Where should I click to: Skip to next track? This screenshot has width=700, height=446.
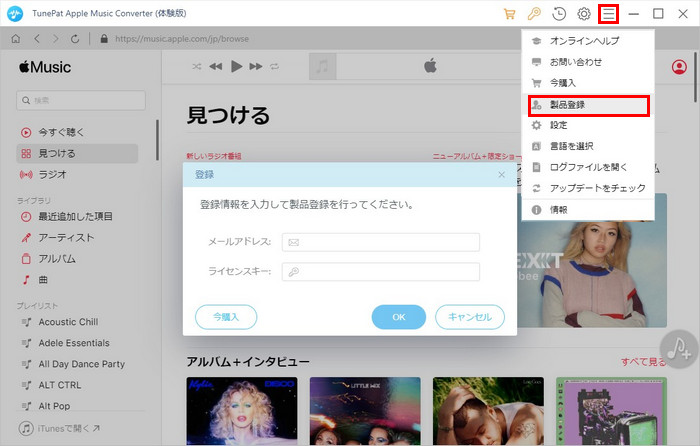[256, 67]
